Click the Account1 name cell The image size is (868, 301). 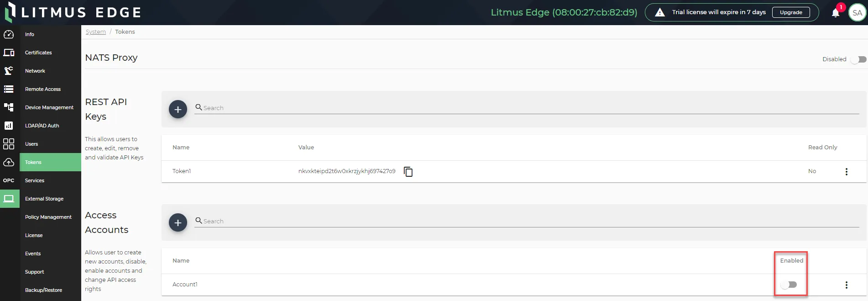point(185,285)
